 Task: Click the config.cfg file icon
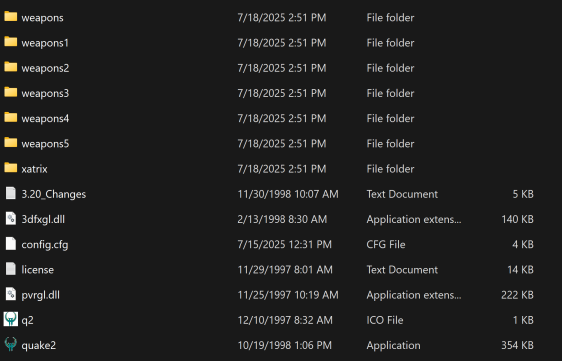point(11,244)
